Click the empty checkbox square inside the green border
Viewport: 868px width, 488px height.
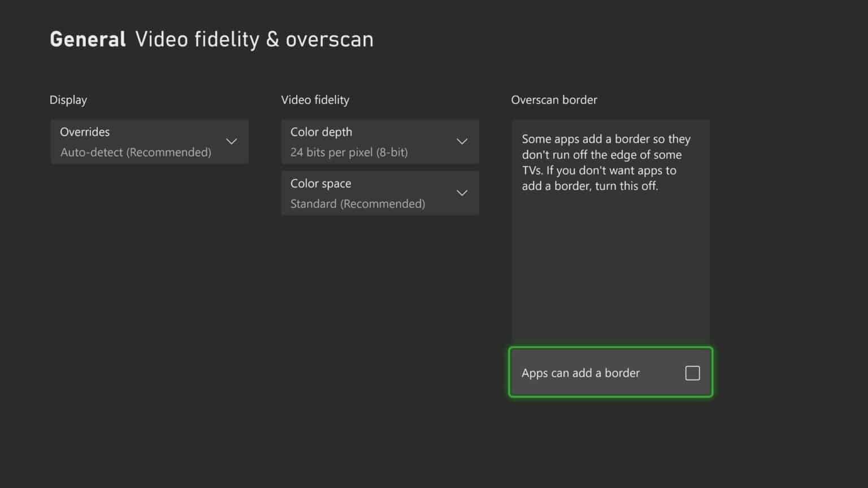(x=692, y=373)
